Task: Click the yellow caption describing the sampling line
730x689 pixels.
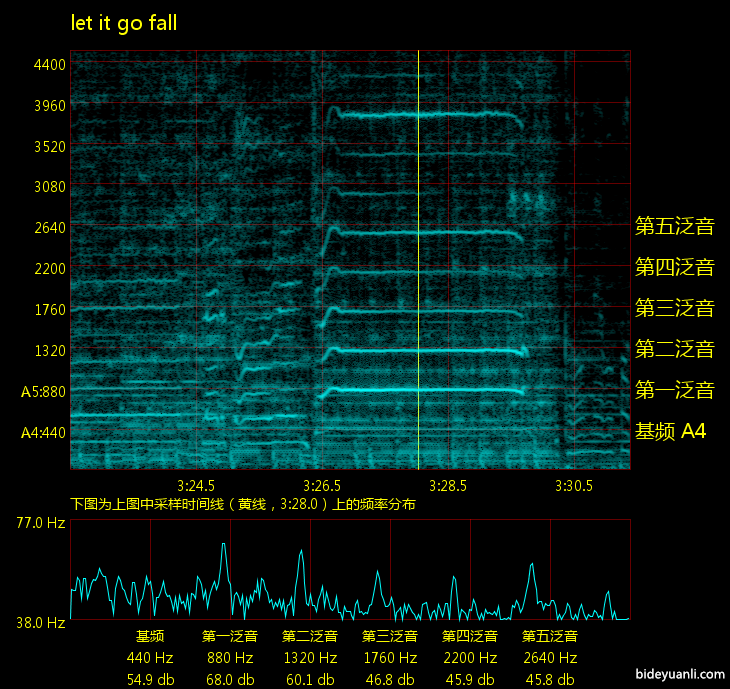Action: coord(243,505)
